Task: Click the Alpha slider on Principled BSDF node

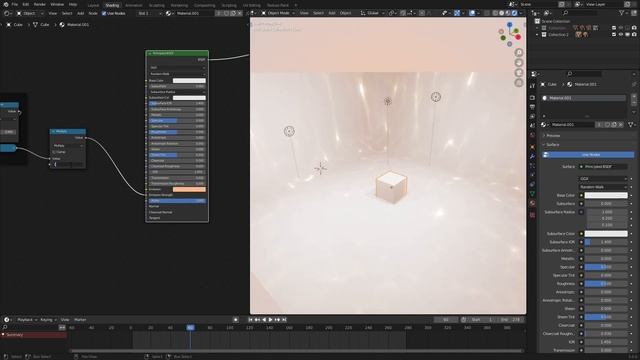Action: [177, 201]
